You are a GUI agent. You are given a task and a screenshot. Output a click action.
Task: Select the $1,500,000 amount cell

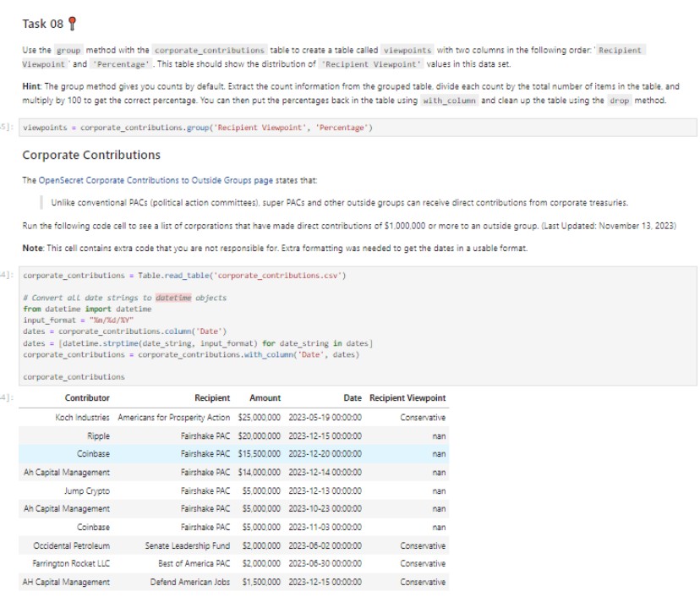pyautogui.click(x=261, y=583)
